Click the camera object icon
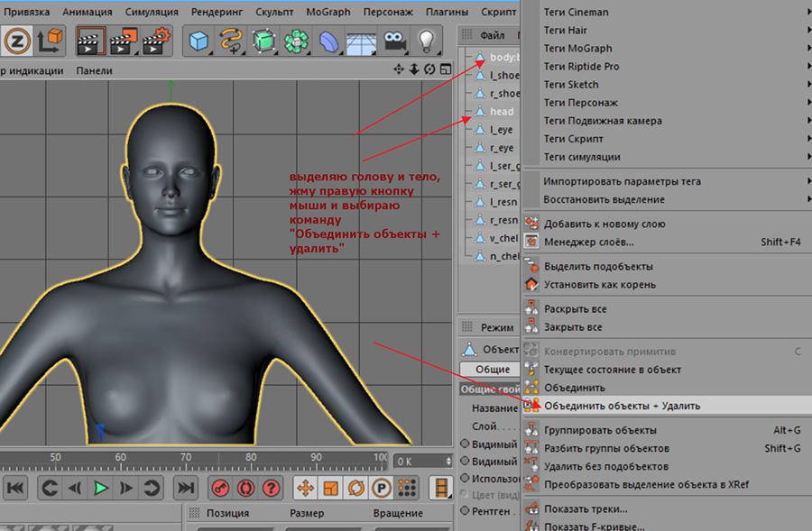This screenshot has width=812, height=531. coord(394,41)
